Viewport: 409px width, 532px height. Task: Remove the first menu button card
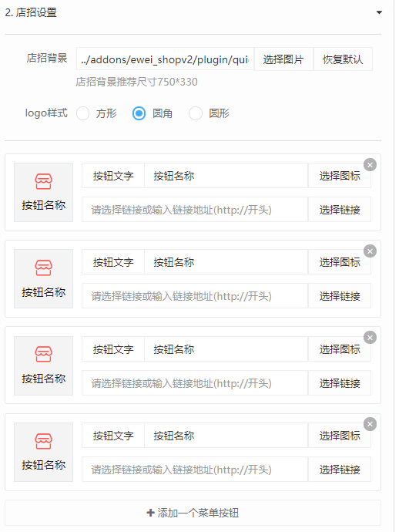tap(370, 165)
